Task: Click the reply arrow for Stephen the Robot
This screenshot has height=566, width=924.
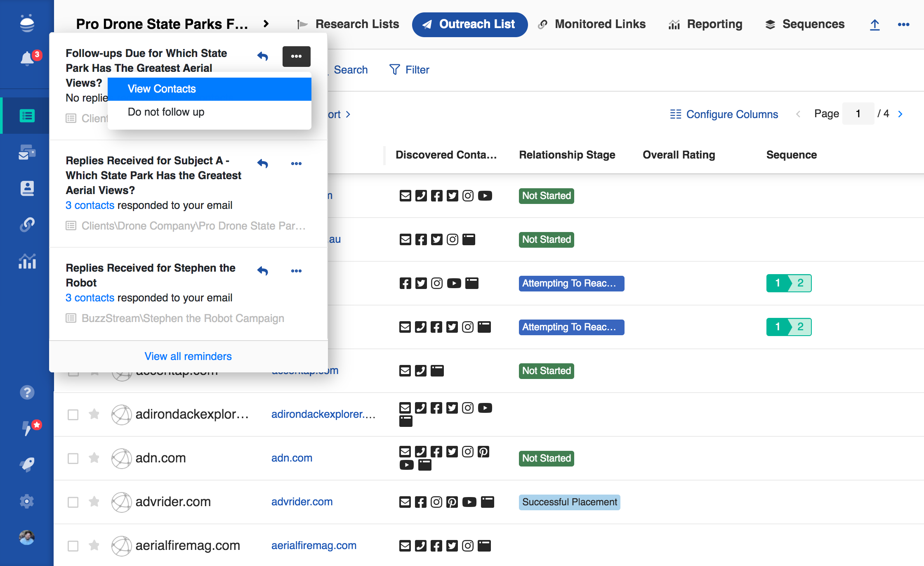Action: (263, 271)
